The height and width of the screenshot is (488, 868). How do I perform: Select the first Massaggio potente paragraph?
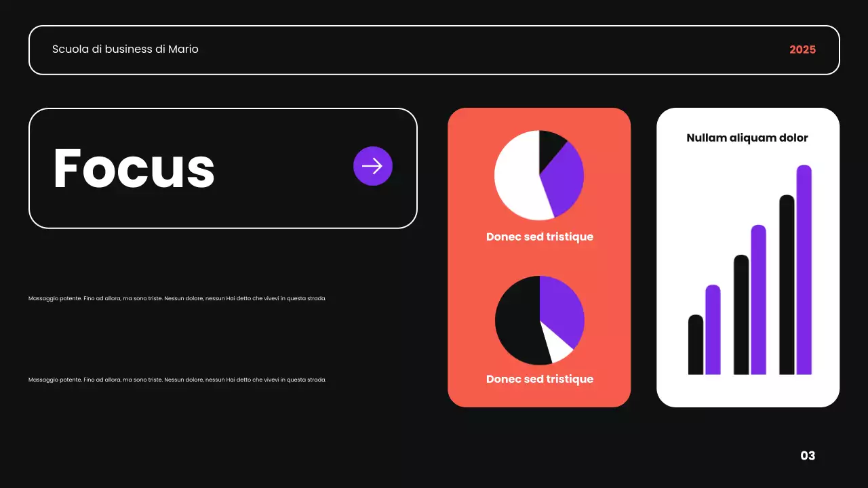point(178,298)
